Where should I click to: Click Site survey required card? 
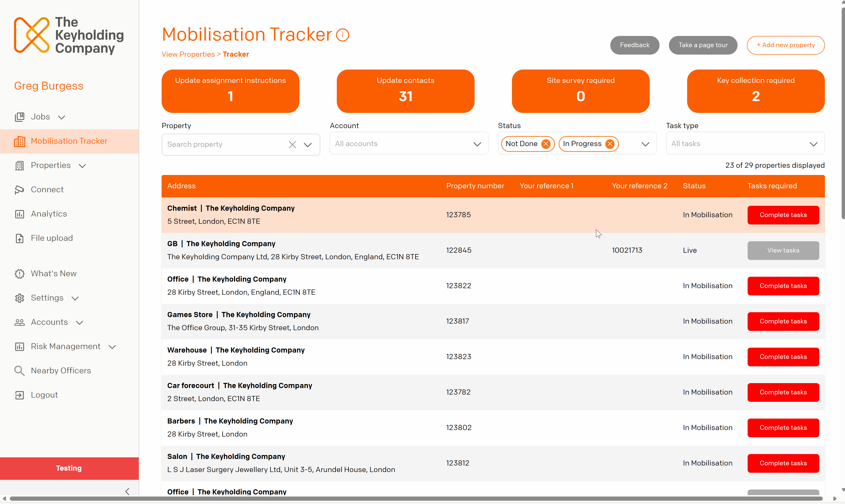(x=581, y=91)
